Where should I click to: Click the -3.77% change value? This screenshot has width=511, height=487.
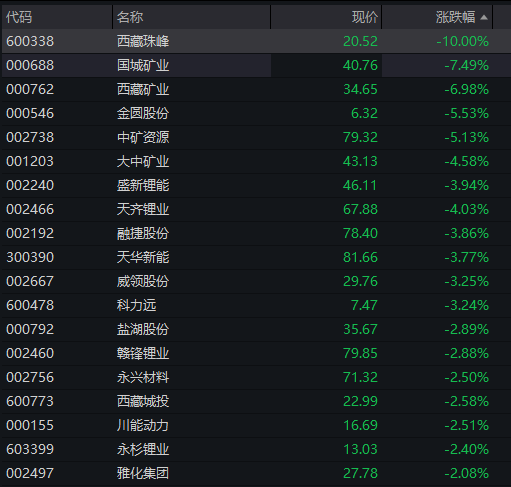(x=467, y=257)
